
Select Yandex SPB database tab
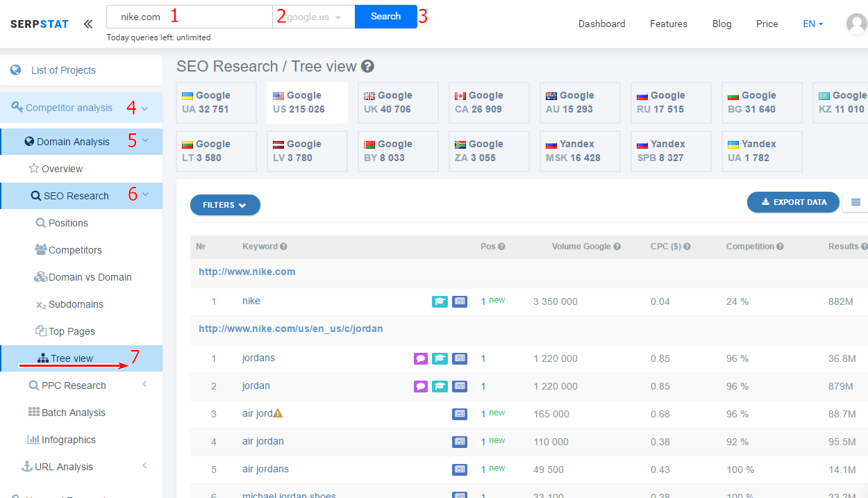(x=671, y=151)
